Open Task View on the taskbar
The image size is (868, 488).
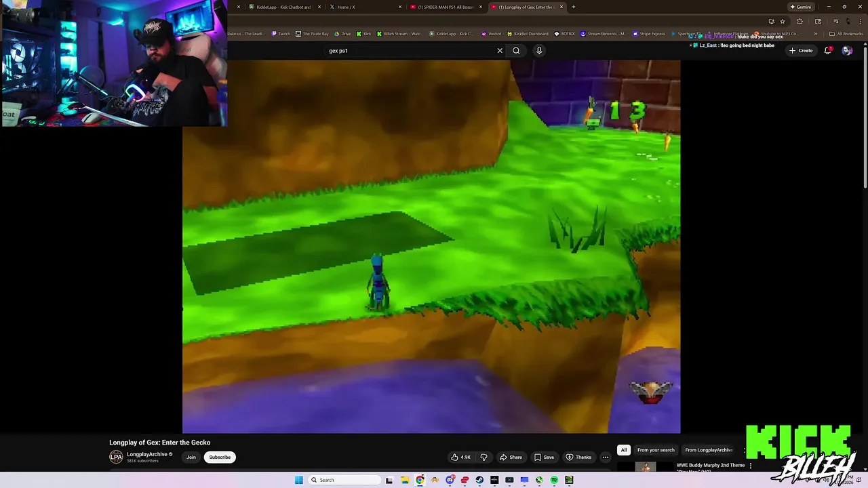coord(389,480)
